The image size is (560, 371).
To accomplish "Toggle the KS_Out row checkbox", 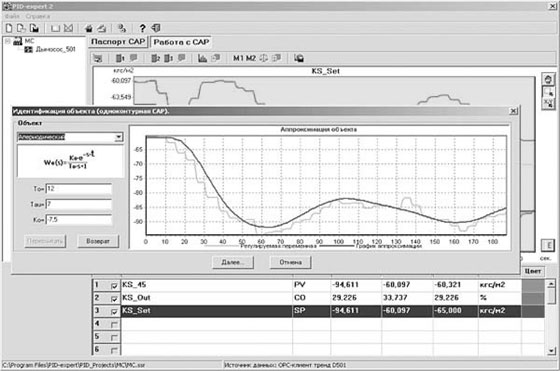I will [114, 299].
